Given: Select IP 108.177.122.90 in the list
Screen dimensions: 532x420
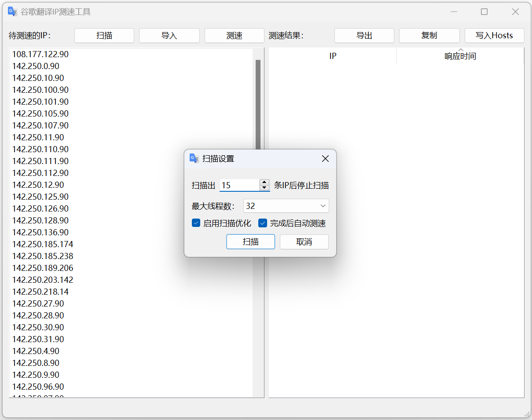Looking at the screenshot, I should click(40, 54).
